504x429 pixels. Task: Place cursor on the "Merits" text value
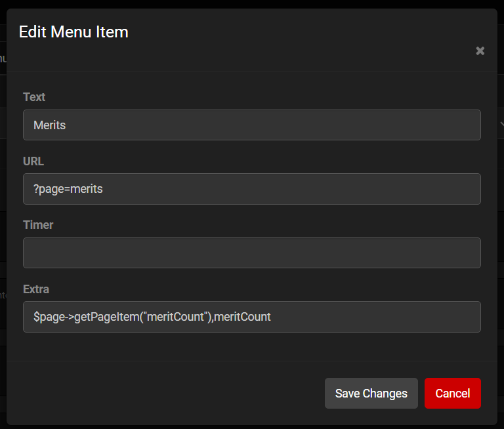pyautogui.click(x=50, y=125)
